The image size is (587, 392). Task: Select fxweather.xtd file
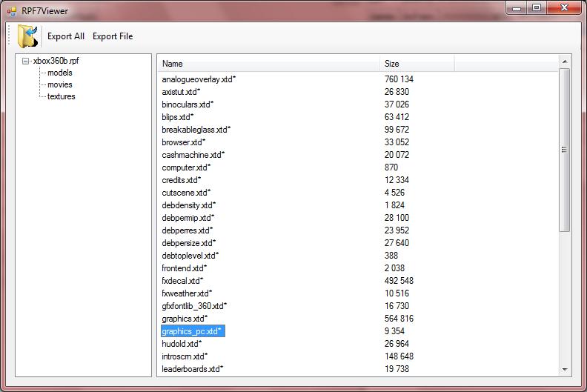[187, 293]
